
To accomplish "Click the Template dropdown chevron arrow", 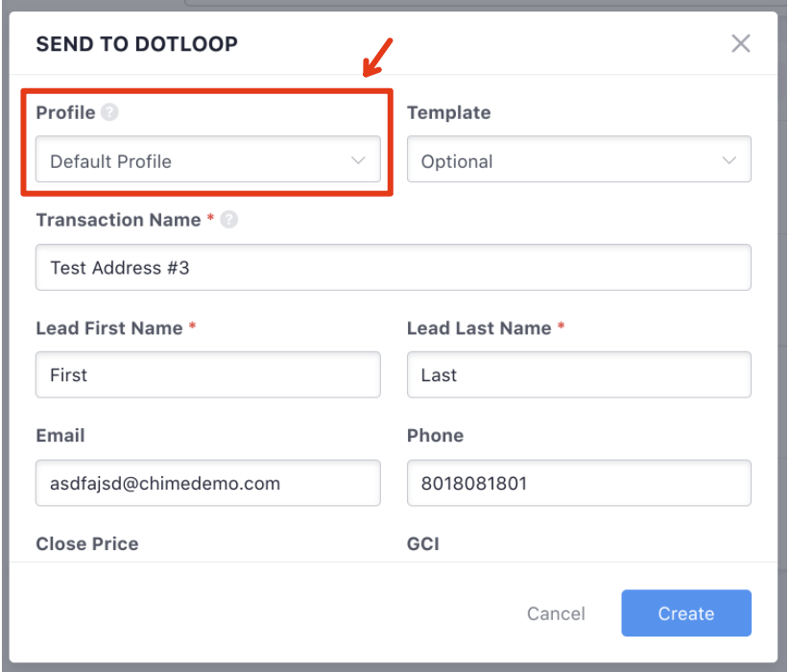I will (729, 160).
